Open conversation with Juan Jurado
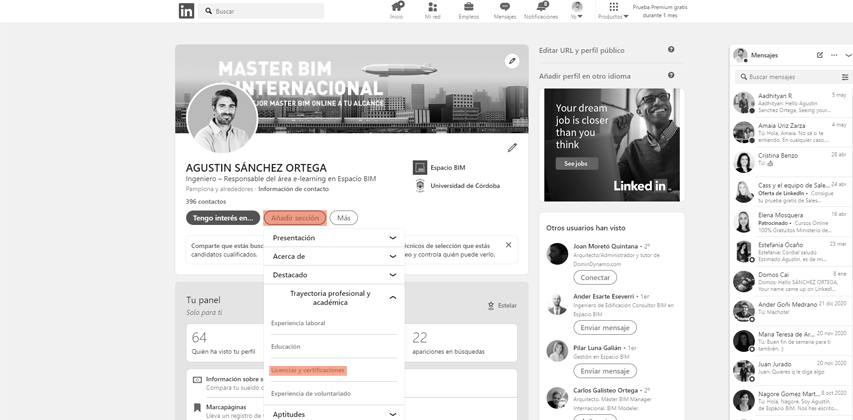853x420 pixels. pos(790,370)
